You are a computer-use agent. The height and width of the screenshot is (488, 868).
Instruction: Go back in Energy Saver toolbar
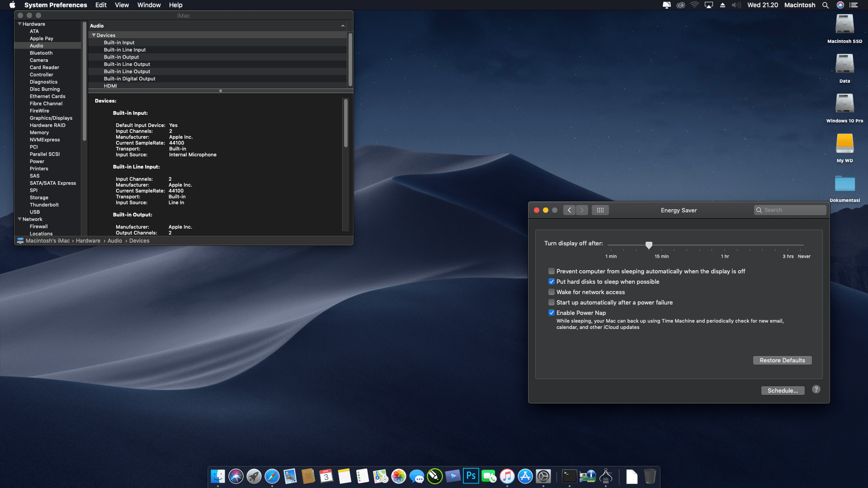[569, 210]
